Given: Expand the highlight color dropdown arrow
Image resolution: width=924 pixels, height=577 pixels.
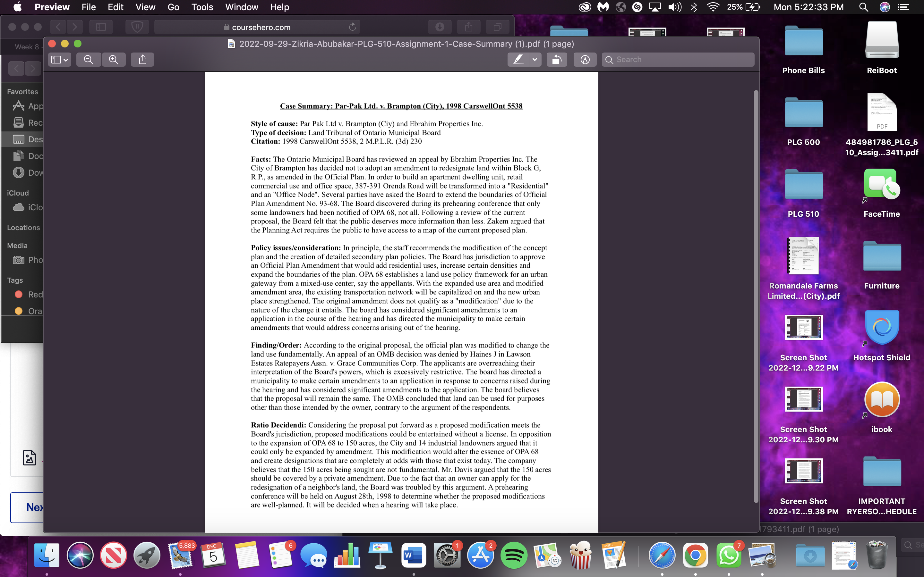Looking at the screenshot, I should 535,60.
